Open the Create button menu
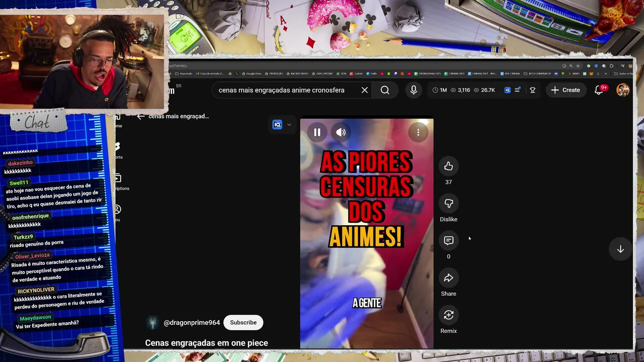The height and width of the screenshot is (362, 644). coord(566,90)
